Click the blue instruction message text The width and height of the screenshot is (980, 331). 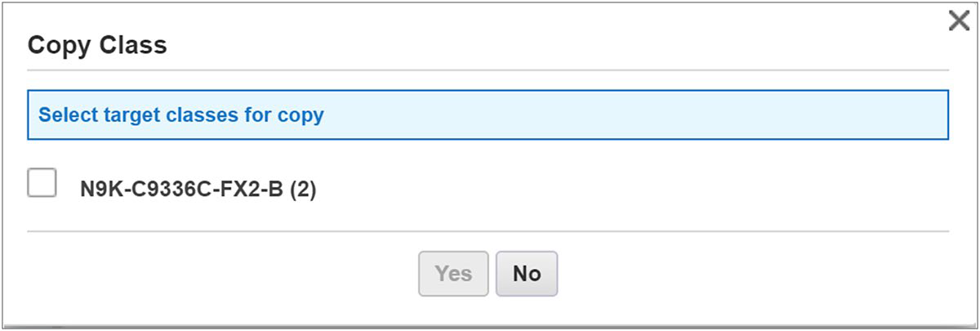tap(181, 114)
